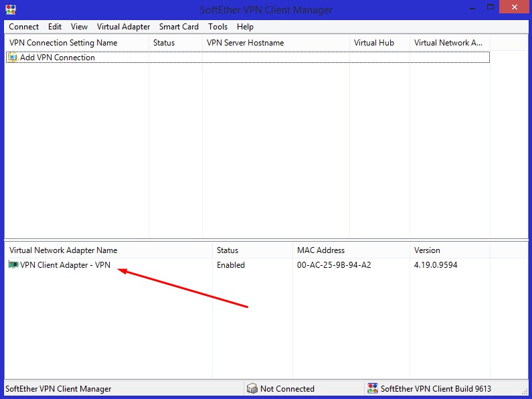Sort by Virtual Network Adapter Name column
Image resolution: width=532 pixels, height=399 pixels.
109,250
